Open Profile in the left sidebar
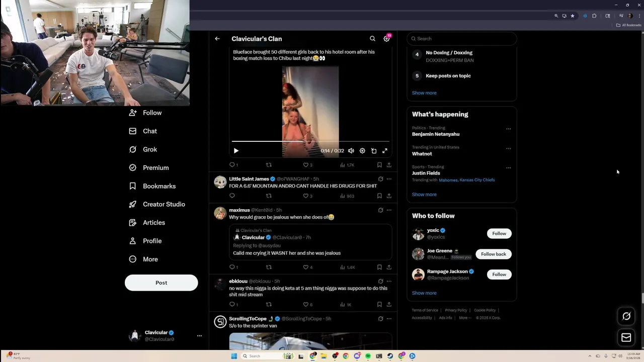644x362 pixels. click(x=145, y=241)
